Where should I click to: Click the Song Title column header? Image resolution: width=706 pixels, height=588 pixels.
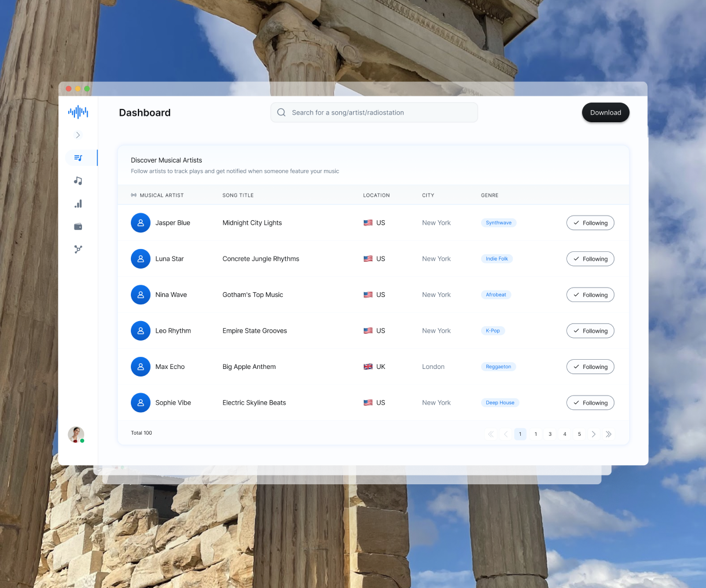pos(238,195)
